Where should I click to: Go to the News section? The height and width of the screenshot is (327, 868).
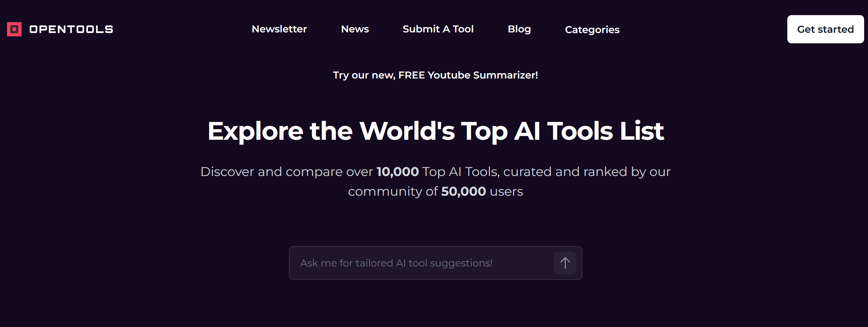point(355,29)
